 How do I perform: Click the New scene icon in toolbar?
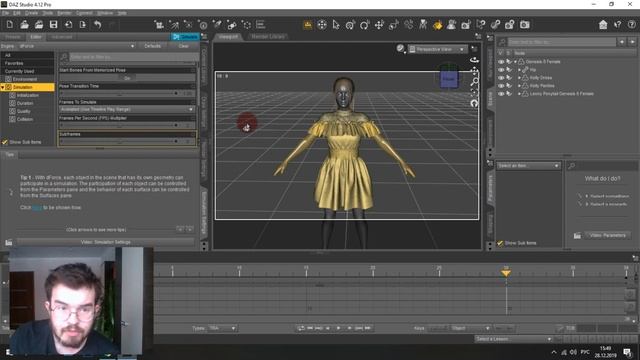point(10,25)
